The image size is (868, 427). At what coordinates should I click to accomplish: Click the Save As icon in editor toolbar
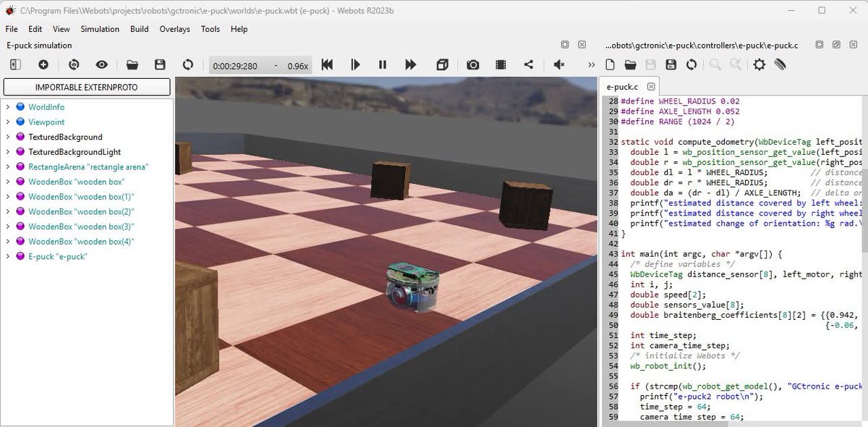point(671,64)
